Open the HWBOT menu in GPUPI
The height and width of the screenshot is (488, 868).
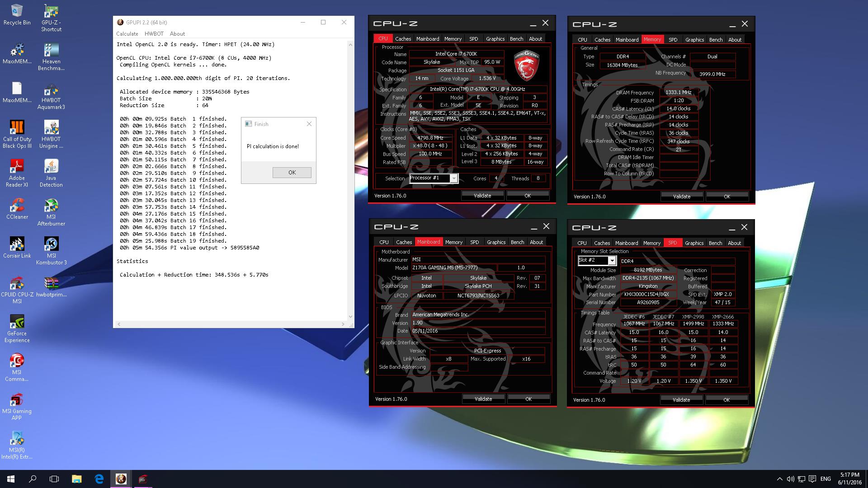point(154,34)
